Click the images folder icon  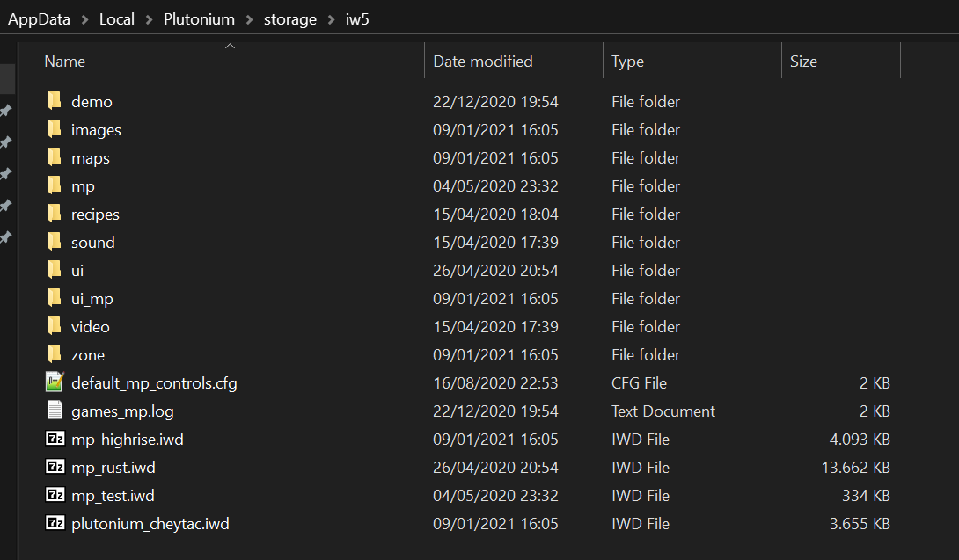pos(55,128)
